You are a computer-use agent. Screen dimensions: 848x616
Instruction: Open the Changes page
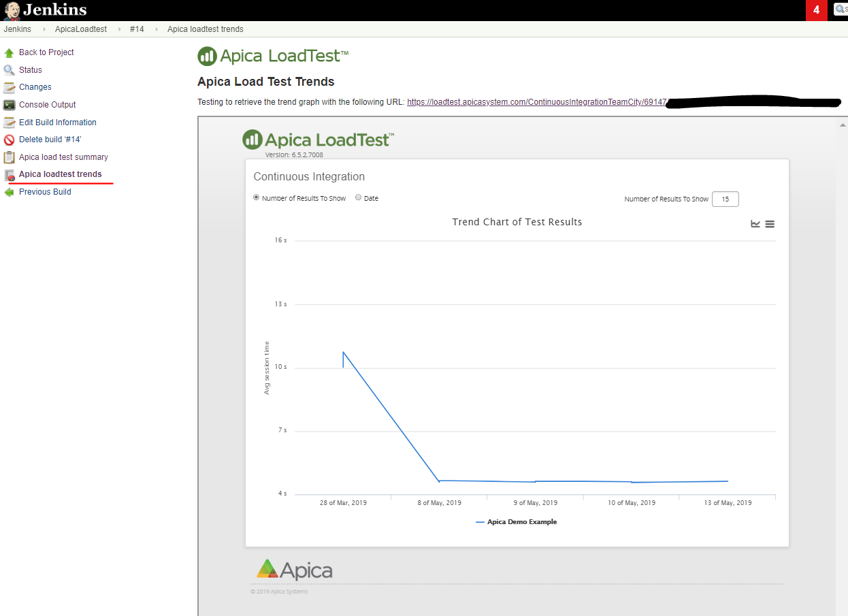pos(35,87)
